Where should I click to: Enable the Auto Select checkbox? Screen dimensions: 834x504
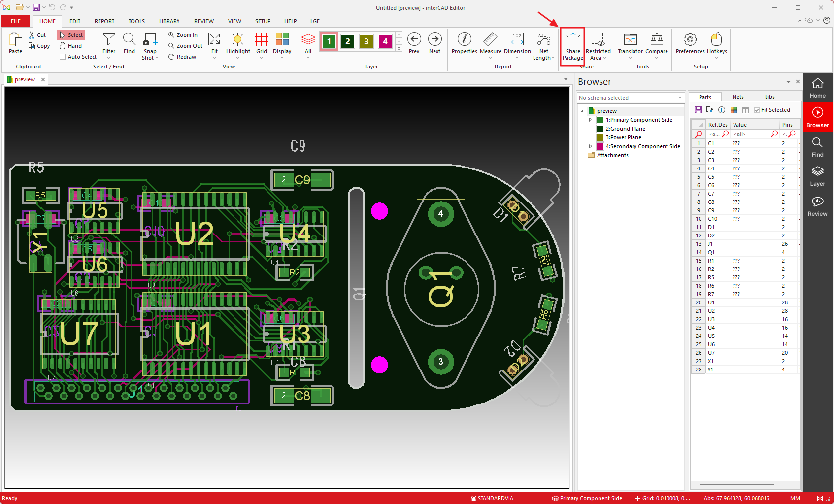(x=63, y=57)
